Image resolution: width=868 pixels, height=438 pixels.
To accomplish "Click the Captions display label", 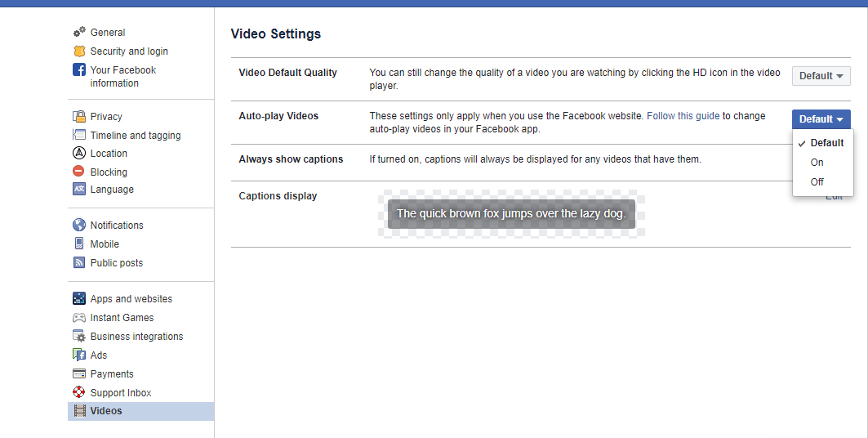I will [x=278, y=196].
